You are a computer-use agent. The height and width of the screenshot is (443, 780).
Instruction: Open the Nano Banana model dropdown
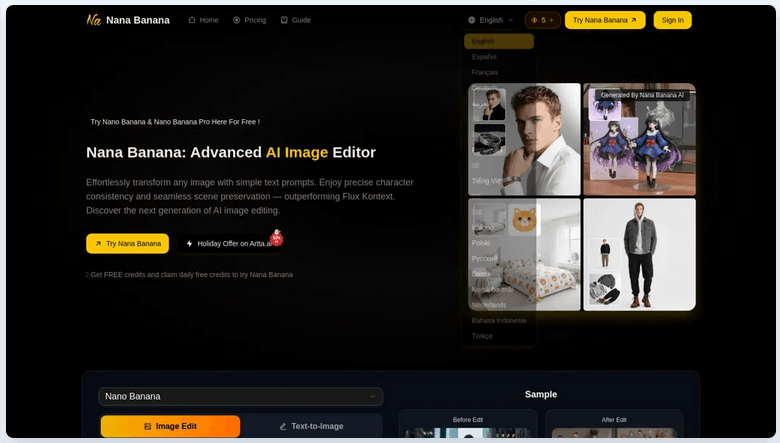tap(240, 396)
